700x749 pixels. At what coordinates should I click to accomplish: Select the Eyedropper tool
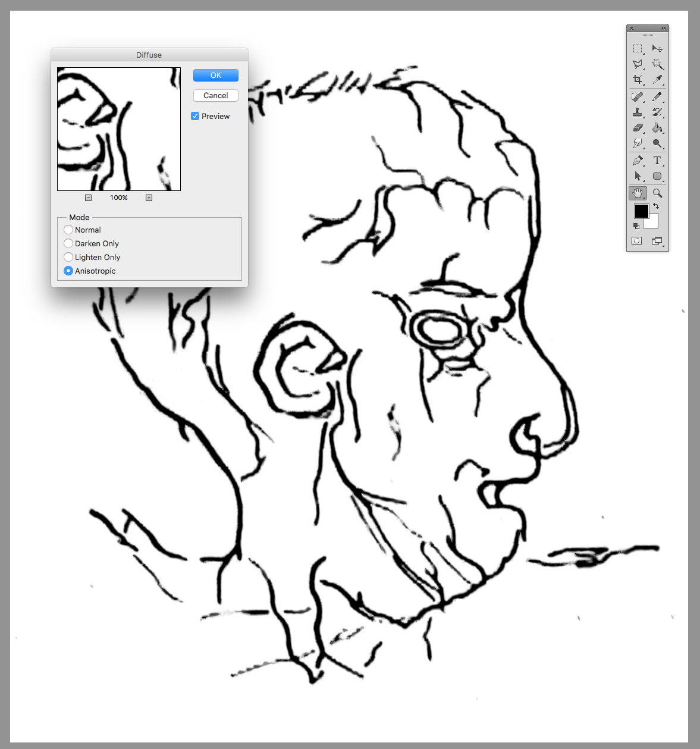click(657, 80)
